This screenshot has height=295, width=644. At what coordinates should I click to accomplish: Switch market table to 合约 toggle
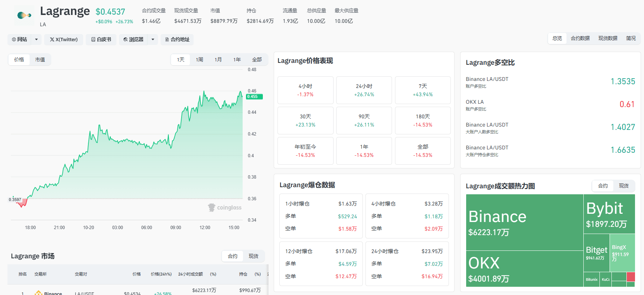[233, 256]
